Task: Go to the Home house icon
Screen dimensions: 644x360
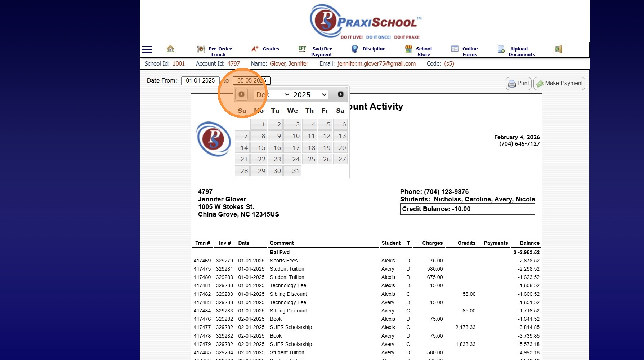Action: tap(170, 49)
